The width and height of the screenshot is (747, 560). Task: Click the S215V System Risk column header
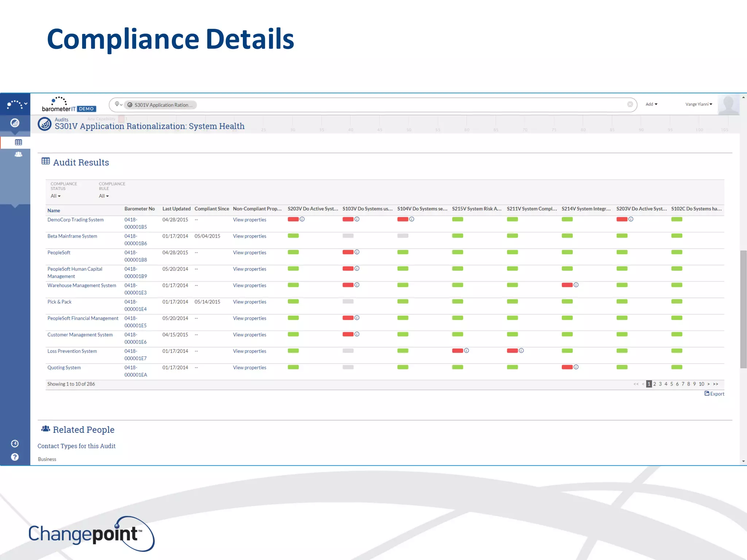pyautogui.click(x=477, y=209)
